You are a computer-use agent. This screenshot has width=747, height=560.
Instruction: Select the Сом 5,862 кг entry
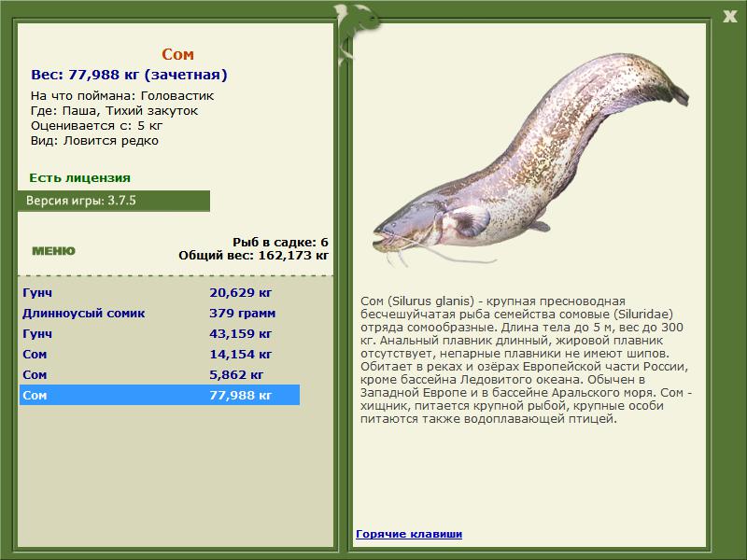tap(159, 375)
